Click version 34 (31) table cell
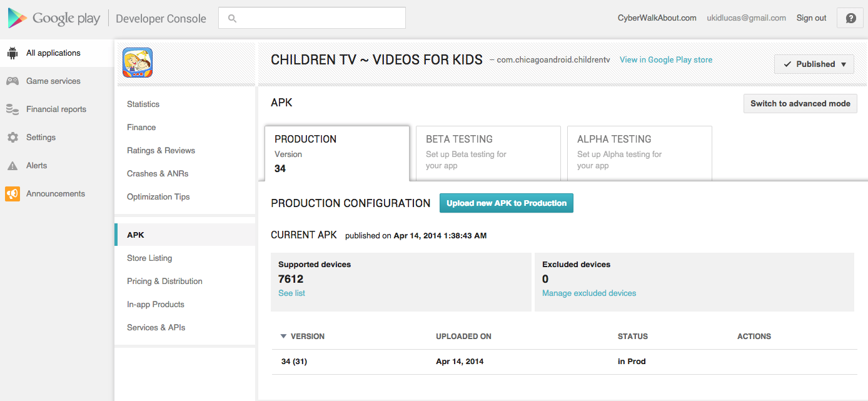The height and width of the screenshot is (401, 868). pyautogui.click(x=294, y=362)
